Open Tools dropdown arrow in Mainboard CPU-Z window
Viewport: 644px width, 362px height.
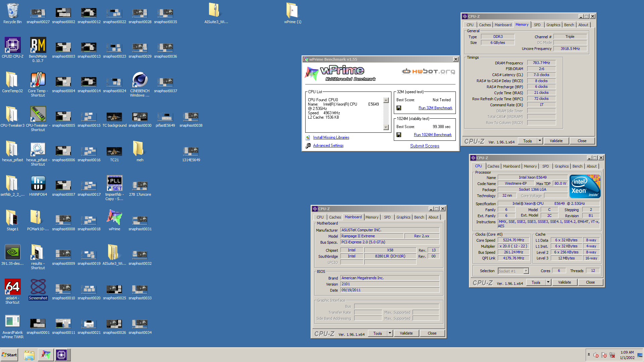[390, 333]
